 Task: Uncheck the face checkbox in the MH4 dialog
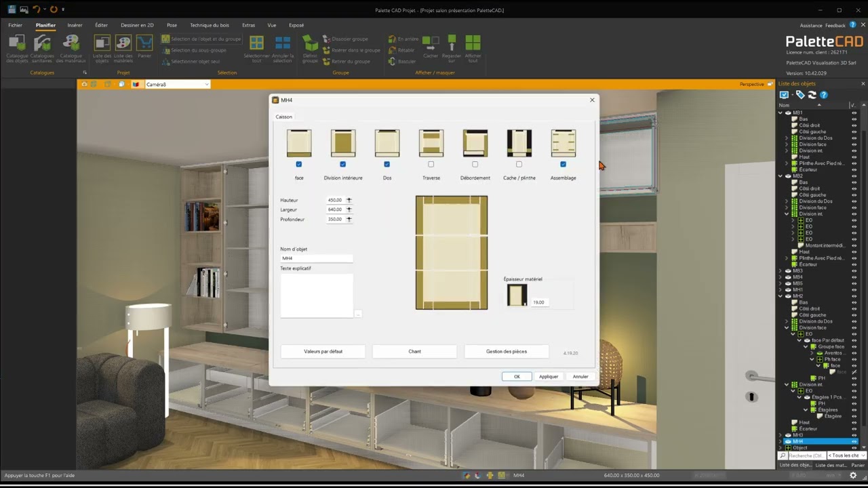pyautogui.click(x=299, y=164)
